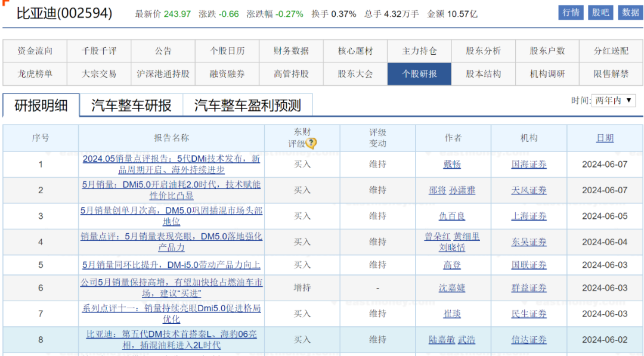Image resolution: width=644 pixels, height=356 pixels.
Task: Open the 主力持仓 tab
Action: pyautogui.click(x=419, y=51)
